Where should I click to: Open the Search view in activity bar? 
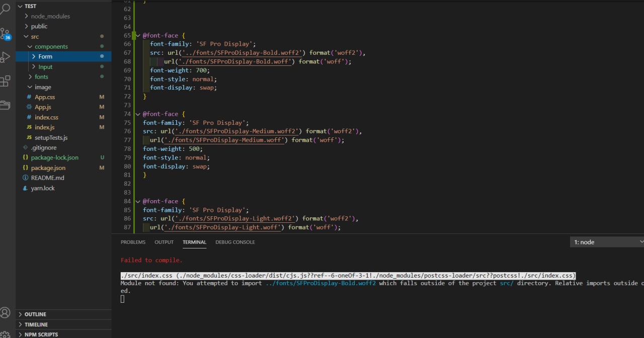pos(5,9)
